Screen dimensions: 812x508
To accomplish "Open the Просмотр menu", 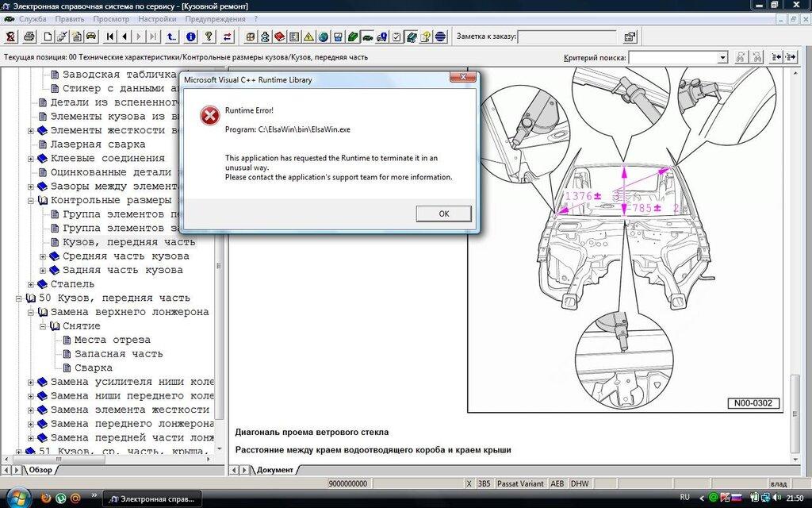I will [x=111, y=19].
